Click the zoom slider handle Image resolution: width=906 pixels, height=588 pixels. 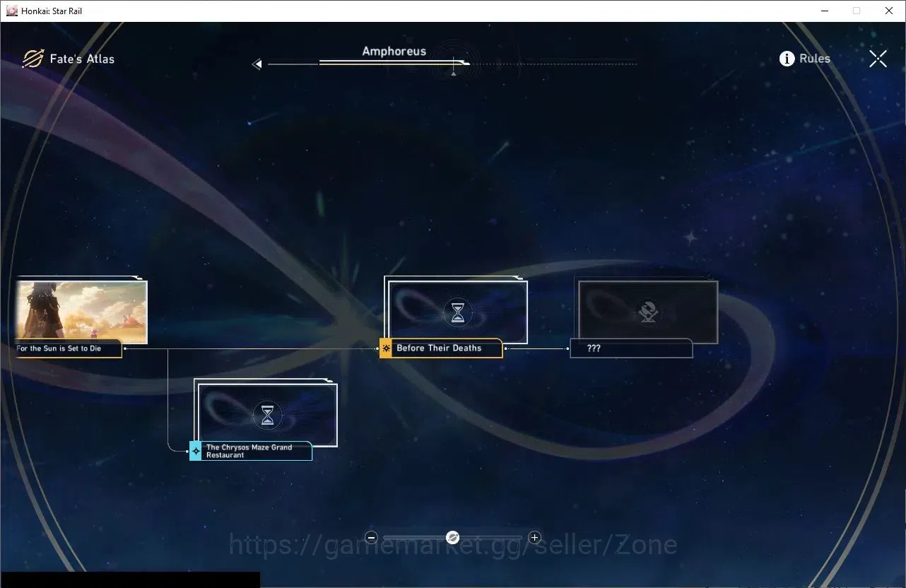[x=453, y=538]
